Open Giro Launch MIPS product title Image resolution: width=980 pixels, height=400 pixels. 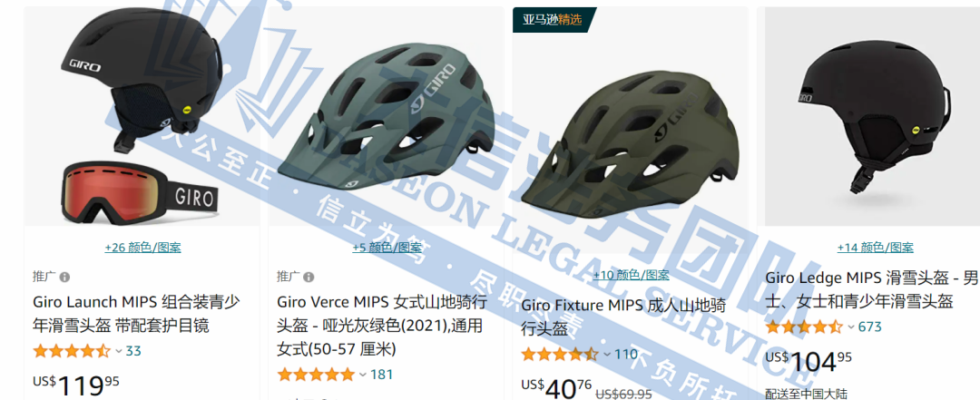tap(136, 314)
